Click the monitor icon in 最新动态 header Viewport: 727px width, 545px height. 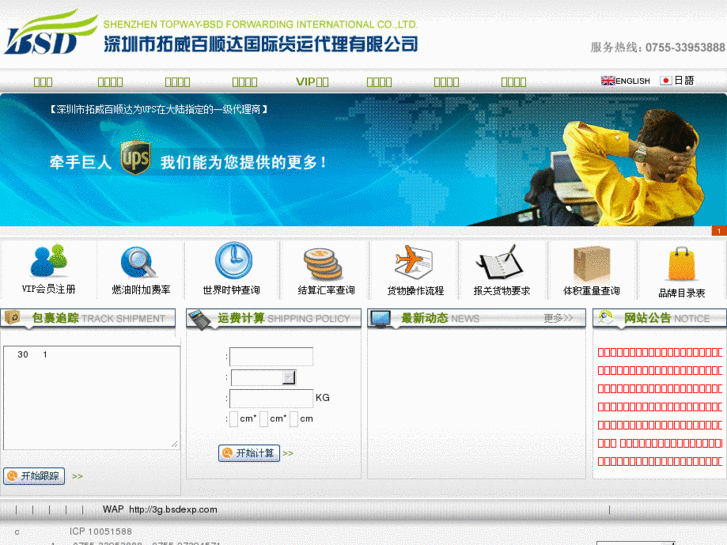tap(380, 319)
